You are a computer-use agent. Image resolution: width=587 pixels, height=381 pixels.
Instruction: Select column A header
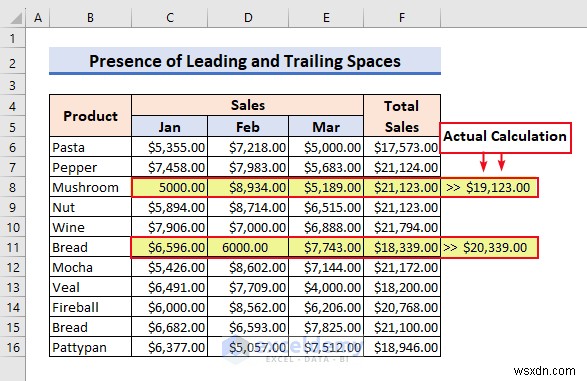click(38, 18)
